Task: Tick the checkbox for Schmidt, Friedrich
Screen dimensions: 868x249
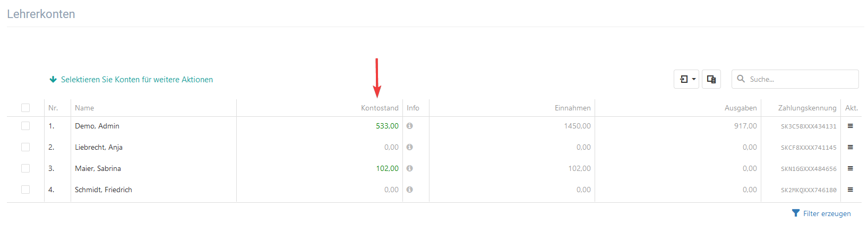Action: (x=25, y=190)
